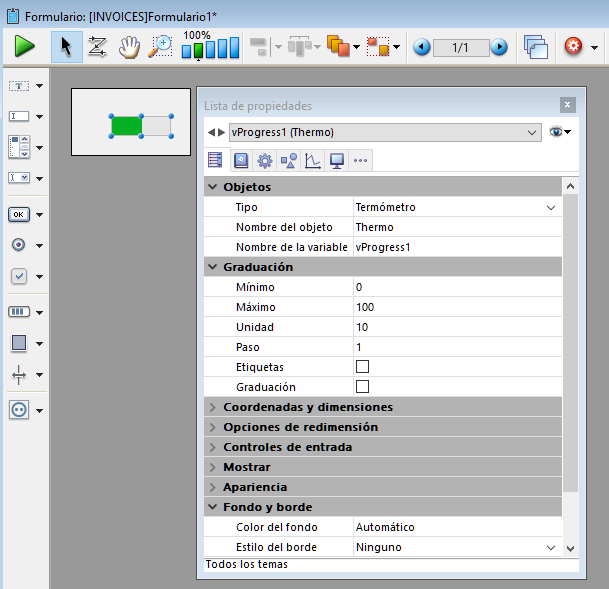Select the arrow pointer tool
The image size is (609, 589).
[66, 46]
